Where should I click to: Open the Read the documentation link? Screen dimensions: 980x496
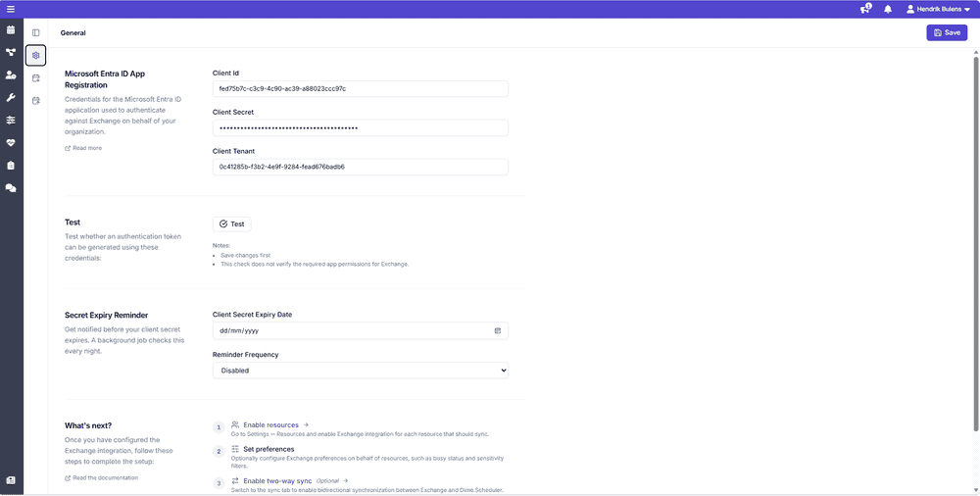tap(101, 477)
